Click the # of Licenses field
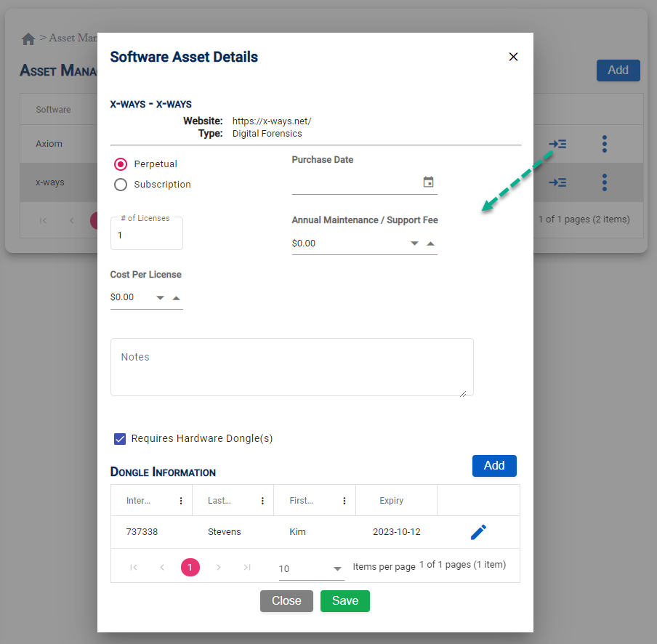657x644 pixels. pyautogui.click(x=146, y=235)
